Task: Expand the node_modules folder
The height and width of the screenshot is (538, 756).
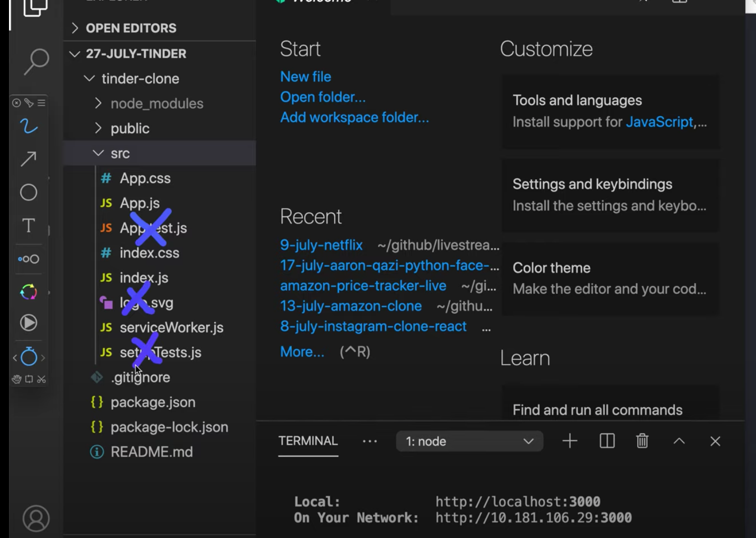Action: 160,103
